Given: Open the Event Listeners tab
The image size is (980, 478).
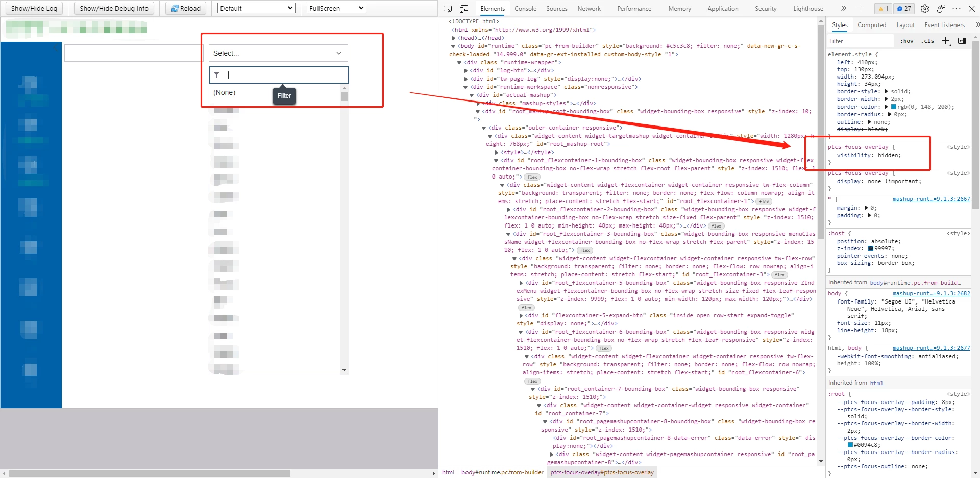Looking at the screenshot, I should pyautogui.click(x=944, y=25).
